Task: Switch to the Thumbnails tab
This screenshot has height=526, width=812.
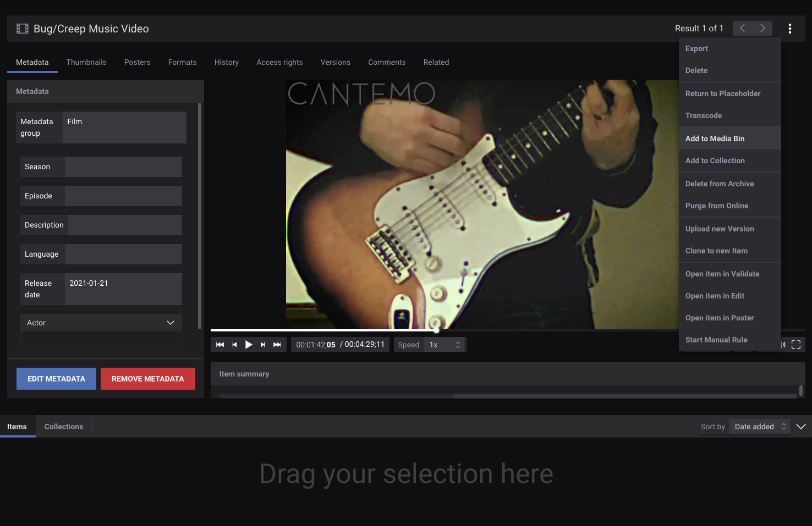Action: 86,62
